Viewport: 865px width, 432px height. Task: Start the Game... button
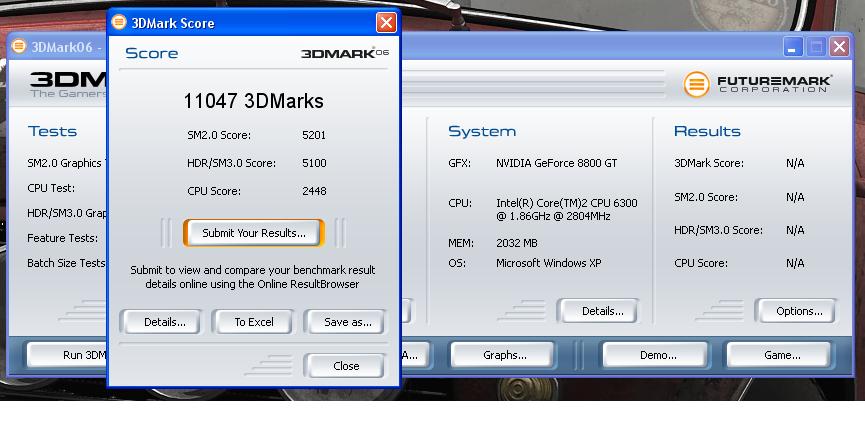[781, 355]
